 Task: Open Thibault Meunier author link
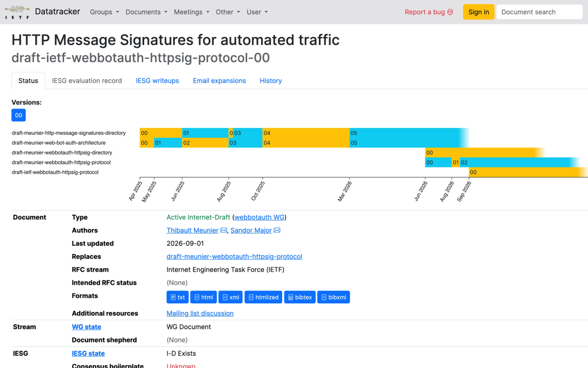(193, 231)
